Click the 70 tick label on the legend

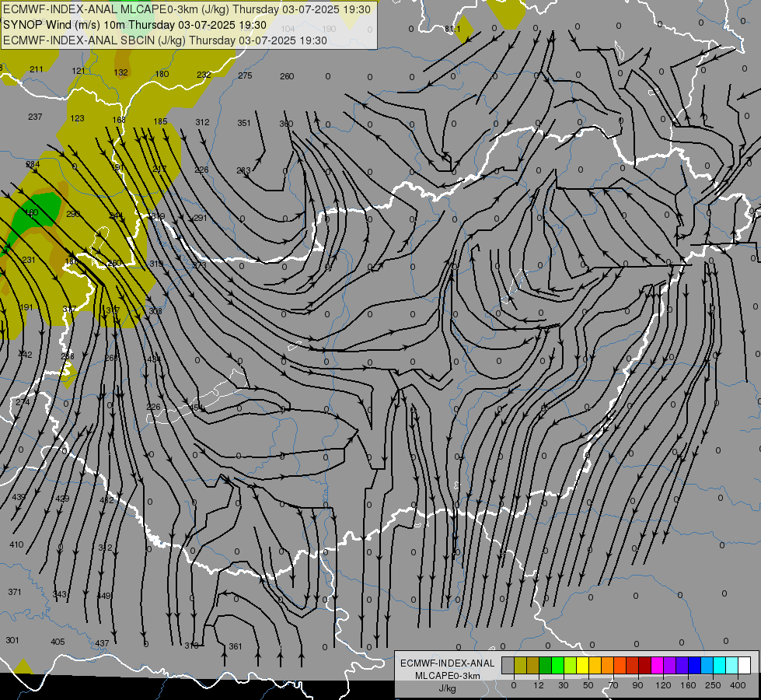pyautogui.click(x=613, y=685)
